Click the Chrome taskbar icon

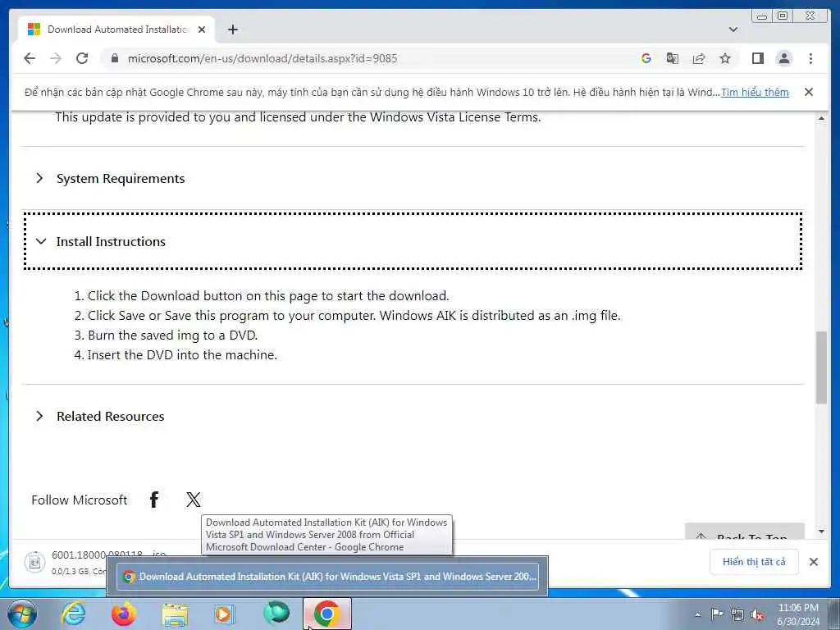click(x=327, y=614)
